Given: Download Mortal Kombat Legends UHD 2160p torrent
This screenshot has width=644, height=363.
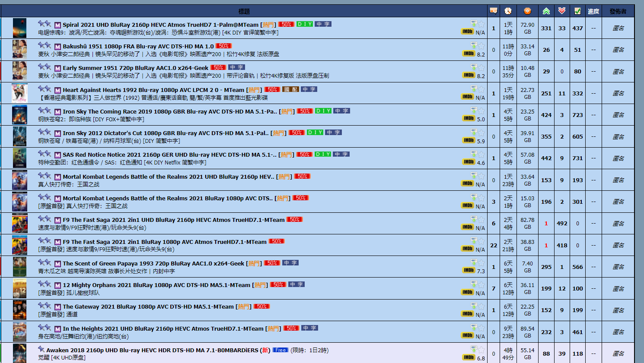Looking at the screenshot, I should 474,175.
